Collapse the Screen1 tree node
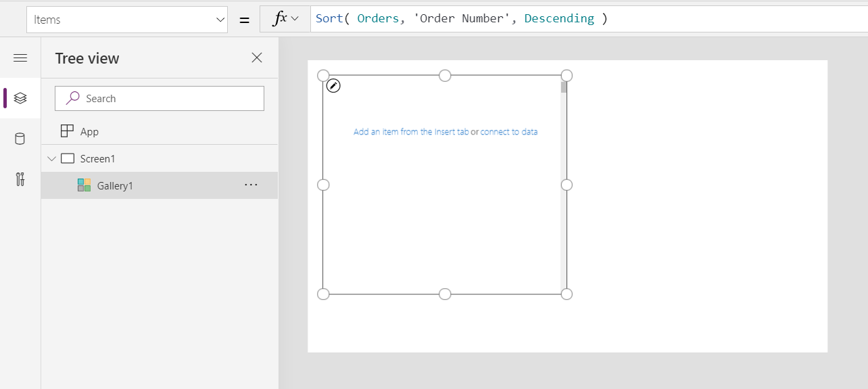This screenshot has width=868, height=389. [51, 159]
